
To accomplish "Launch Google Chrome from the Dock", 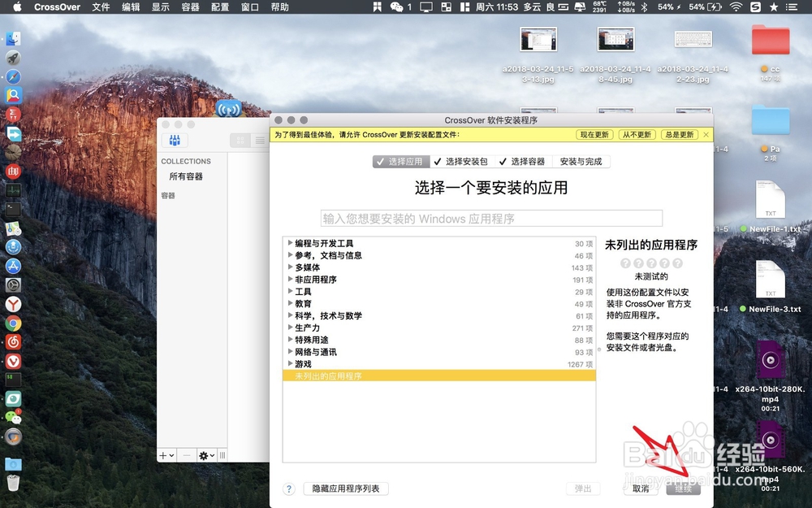I will tap(14, 323).
